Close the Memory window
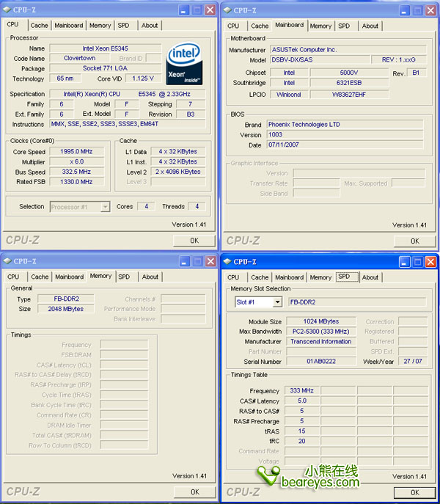440x504 pixels. [210, 262]
